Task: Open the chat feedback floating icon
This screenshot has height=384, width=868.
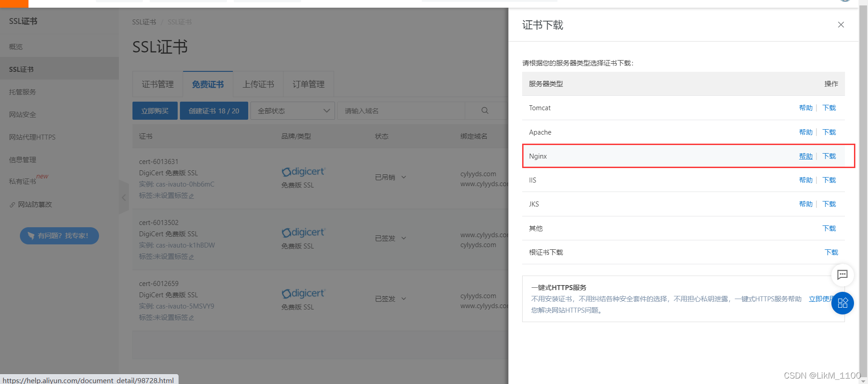Action: (x=842, y=275)
